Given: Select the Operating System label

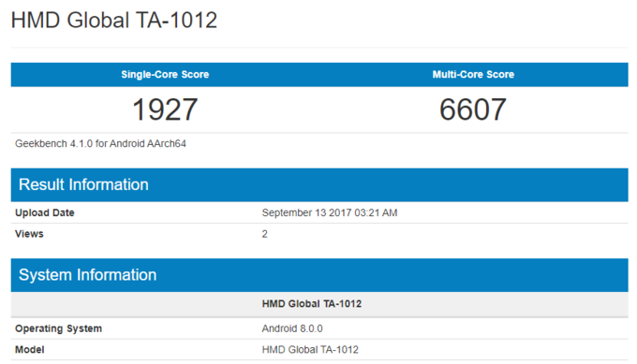Looking at the screenshot, I should coord(58,328).
